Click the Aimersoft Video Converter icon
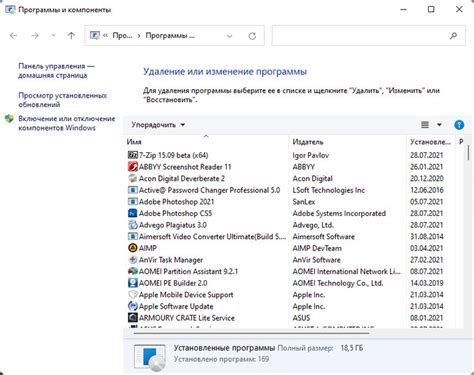Viewport: 474px width, 375px height. [x=133, y=237]
